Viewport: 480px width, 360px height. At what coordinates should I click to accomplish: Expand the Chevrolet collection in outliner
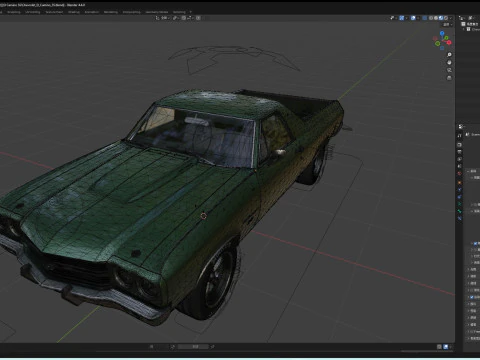(464, 29)
